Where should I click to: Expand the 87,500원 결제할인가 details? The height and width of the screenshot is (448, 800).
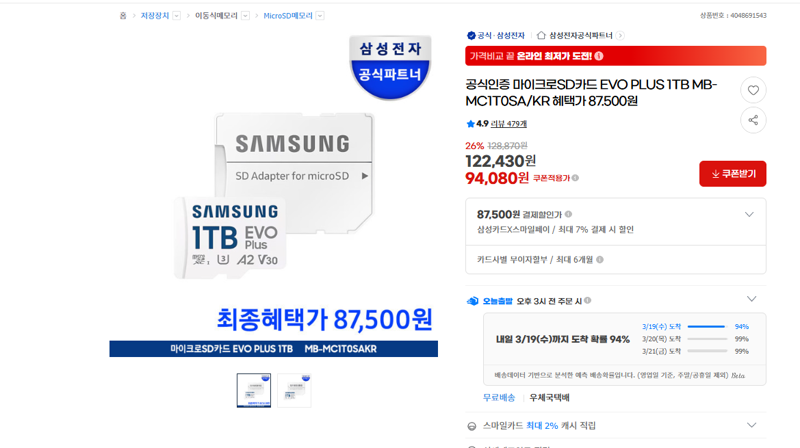[749, 214]
